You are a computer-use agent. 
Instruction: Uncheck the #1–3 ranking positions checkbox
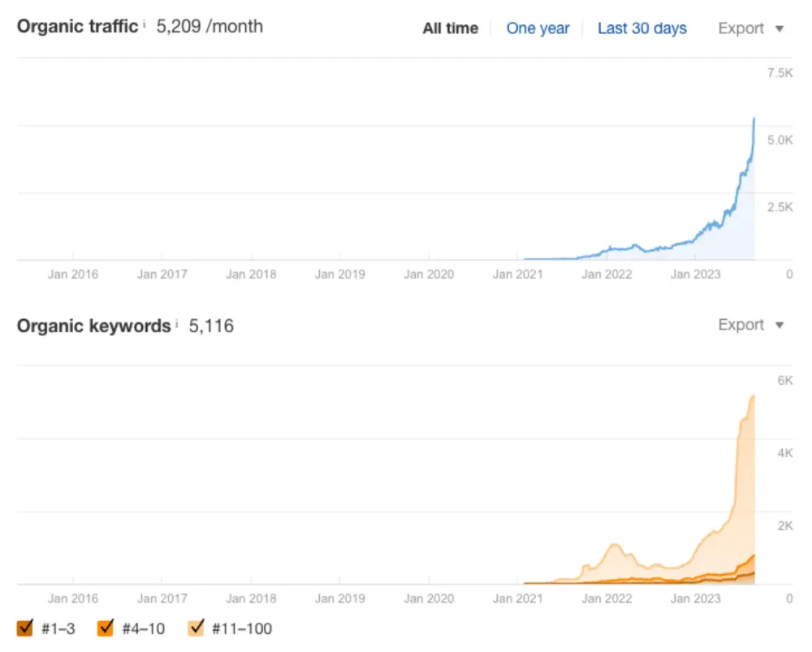[x=24, y=628]
